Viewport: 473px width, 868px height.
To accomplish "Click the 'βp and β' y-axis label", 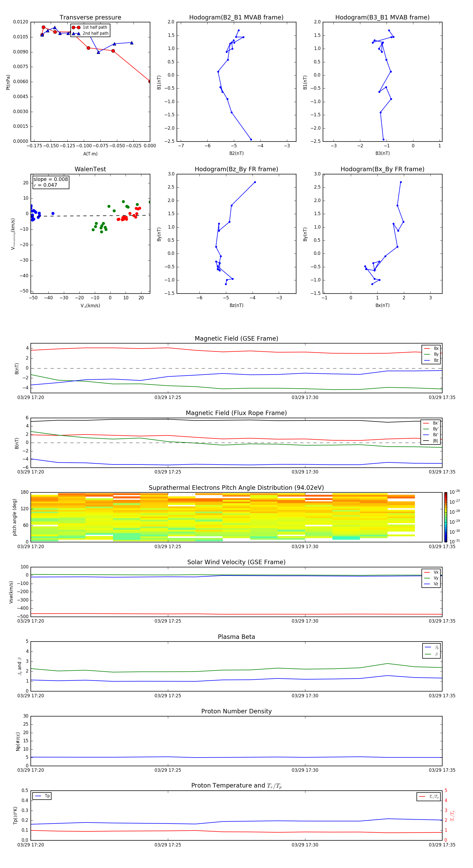I will 19,666.
